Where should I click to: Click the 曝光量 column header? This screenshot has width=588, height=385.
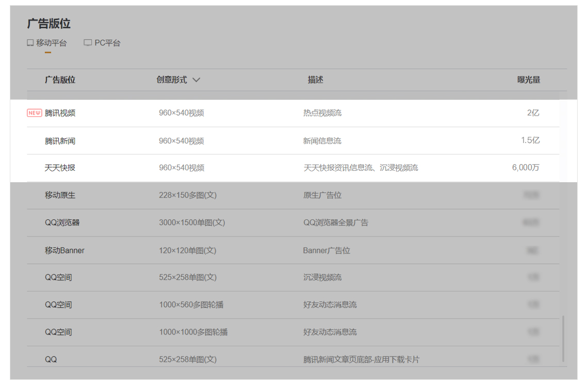[x=529, y=80]
